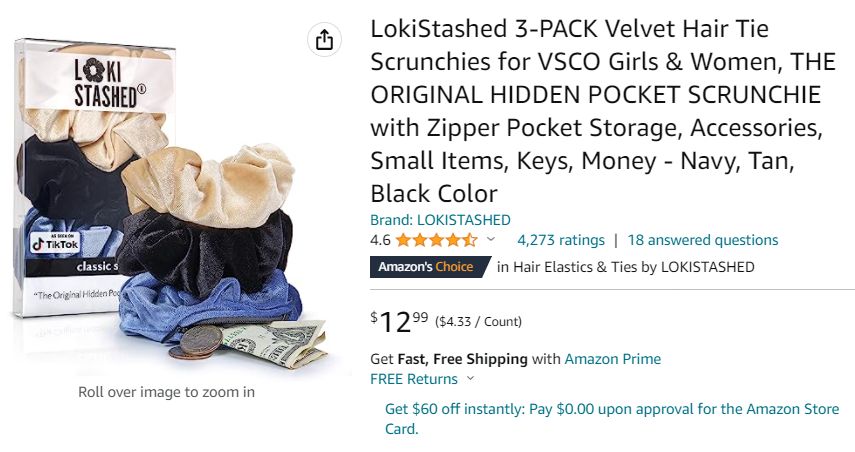This screenshot has height=452, width=855.
Task: Open the 18 answered questions link
Action: pos(703,240)
